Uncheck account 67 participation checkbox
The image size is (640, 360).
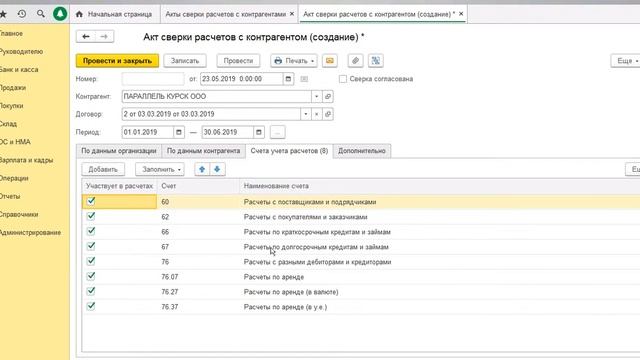tap(91, 246)
